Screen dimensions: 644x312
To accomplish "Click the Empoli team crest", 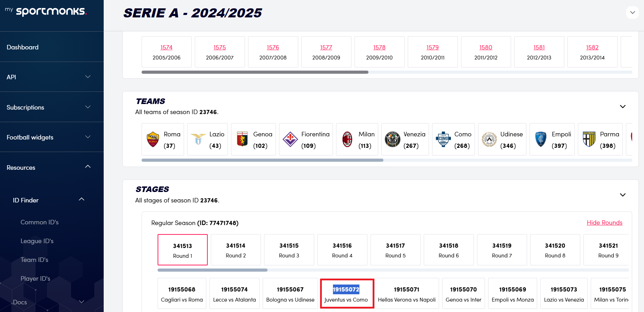I will click(541, 139).
